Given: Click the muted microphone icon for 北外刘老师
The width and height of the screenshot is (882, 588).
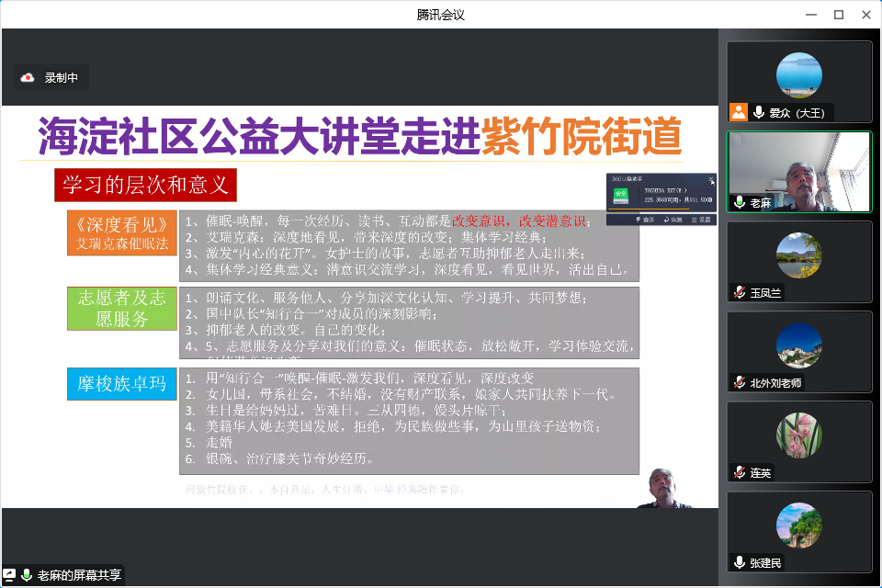Looking at the screenshot, I should [739, 382].
